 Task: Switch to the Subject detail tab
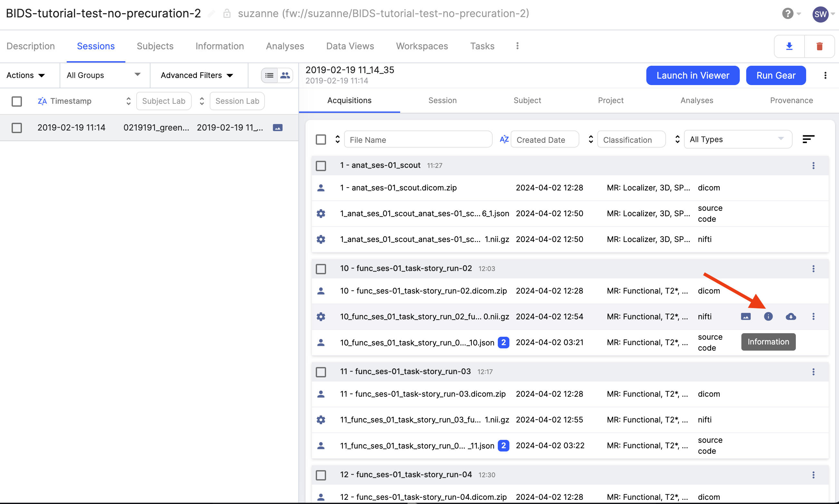[x=527, y=101]
